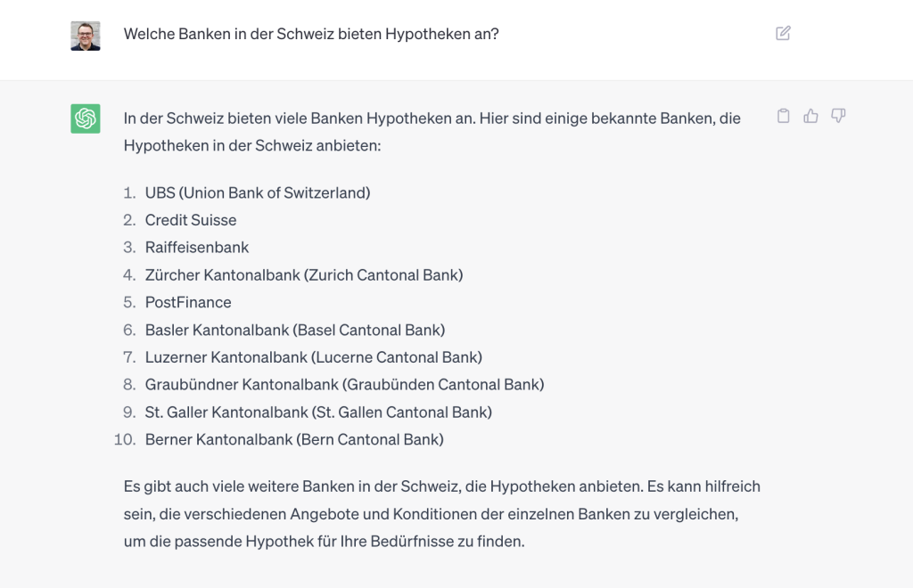Click on Raiffeisenbank in the list

[197, 247]
